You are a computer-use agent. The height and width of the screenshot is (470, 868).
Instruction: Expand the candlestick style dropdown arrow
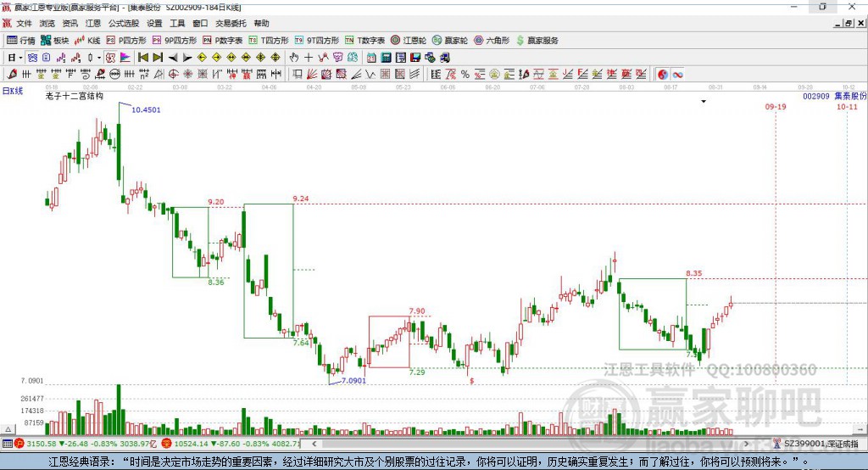coord(98,58)
